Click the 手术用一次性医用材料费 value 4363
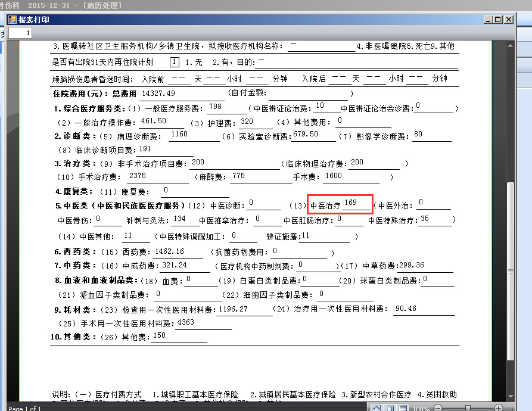532x411 pixels. click(186, 322)
